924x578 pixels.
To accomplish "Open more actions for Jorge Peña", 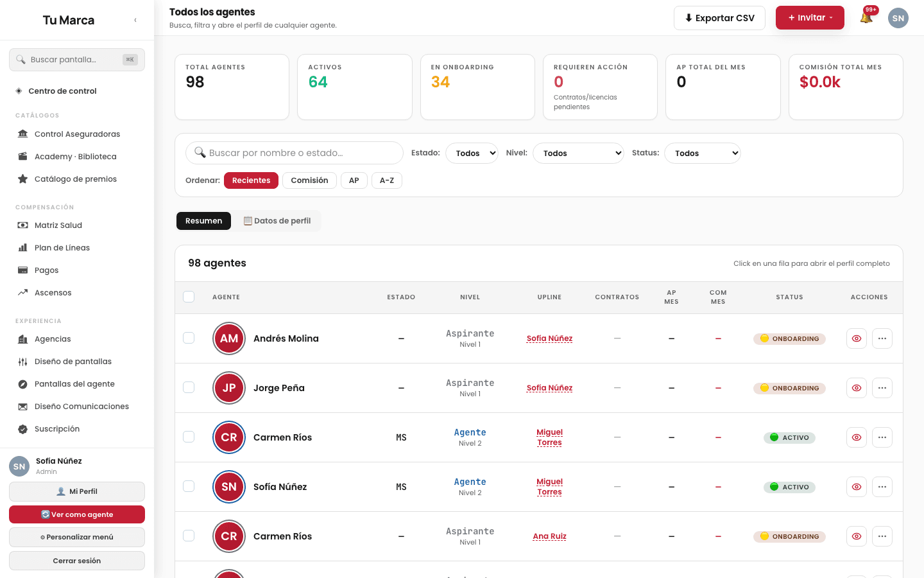I will (x=882, y=388).
